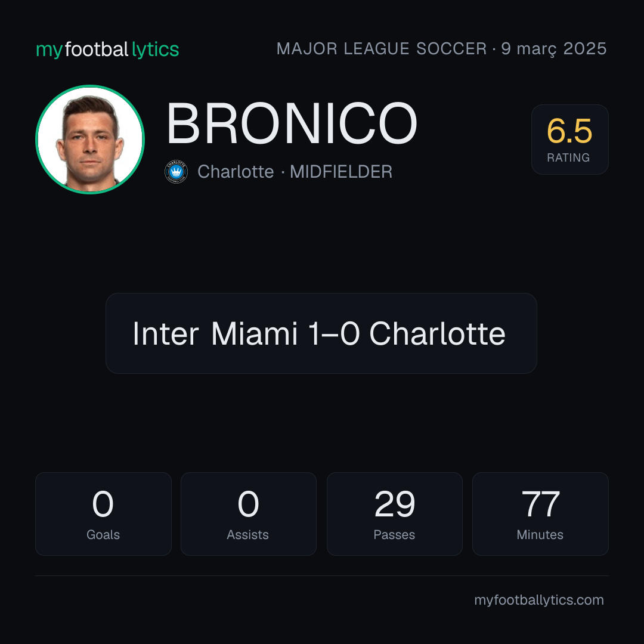Select the Passes stat card

[394, 514]
